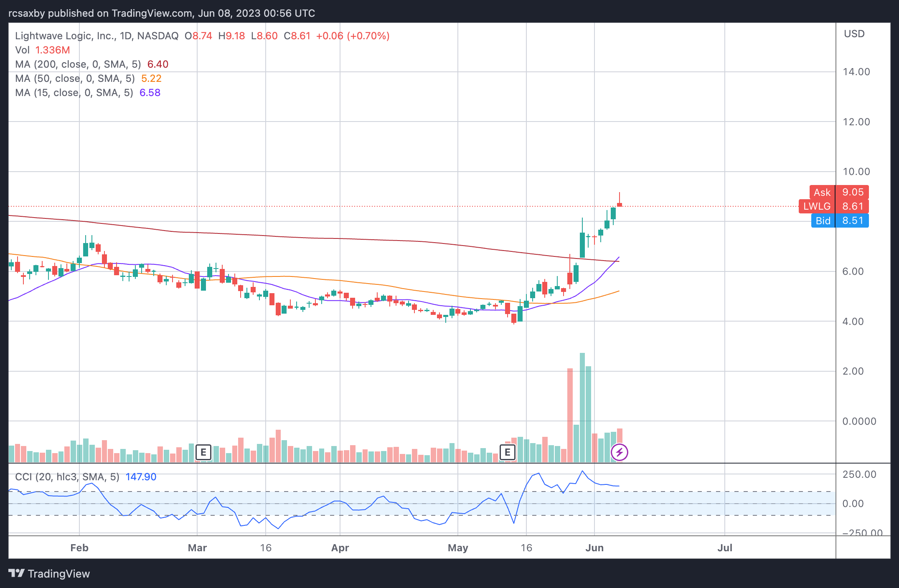Click the published header text by rcsaxby
The width and height of the screenshot is (899, 588).
[x=162, y=13]
